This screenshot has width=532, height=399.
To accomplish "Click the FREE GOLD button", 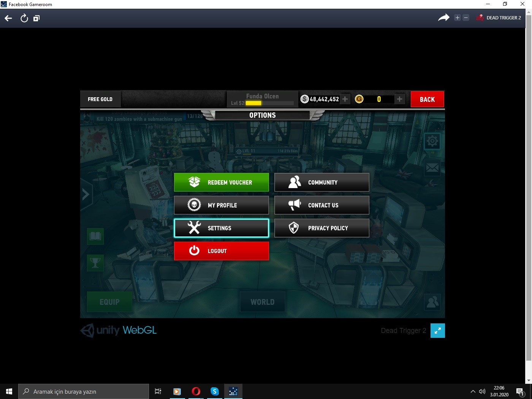I will point(100,99).
